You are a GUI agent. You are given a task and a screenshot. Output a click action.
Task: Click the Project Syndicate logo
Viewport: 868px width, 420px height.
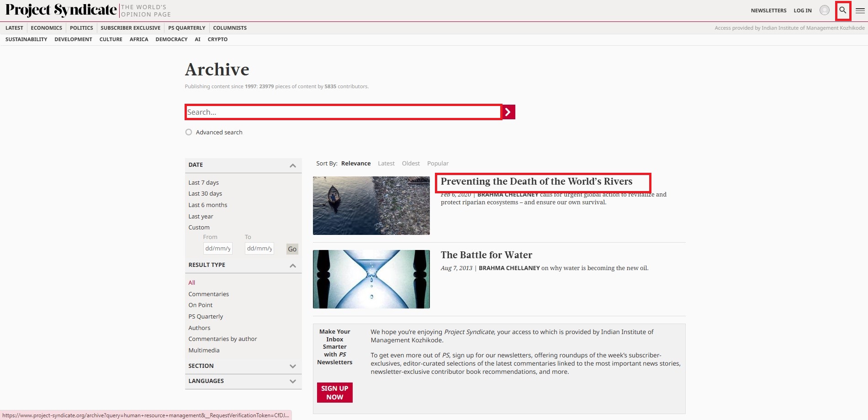tap(61, 10)
